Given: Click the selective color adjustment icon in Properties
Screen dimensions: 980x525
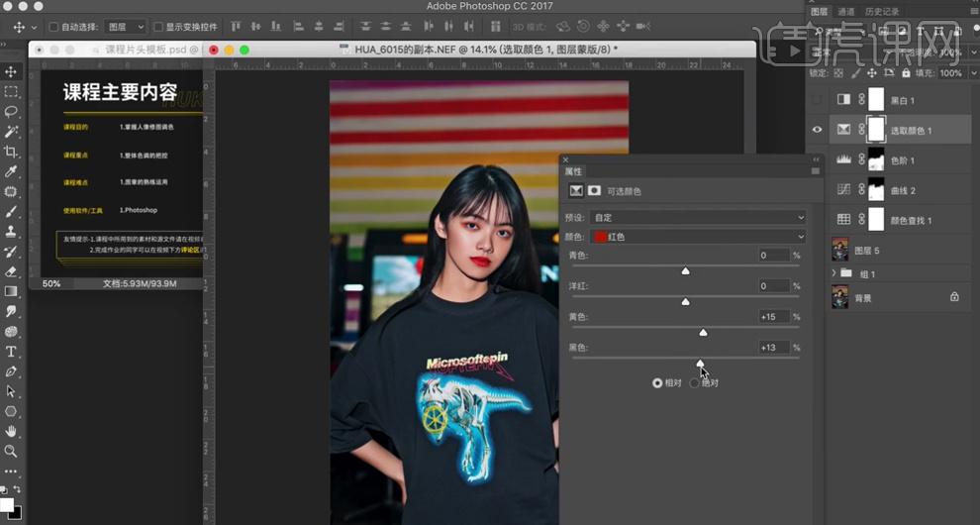Looking at the screenshot, I should (x=575, y=191).
